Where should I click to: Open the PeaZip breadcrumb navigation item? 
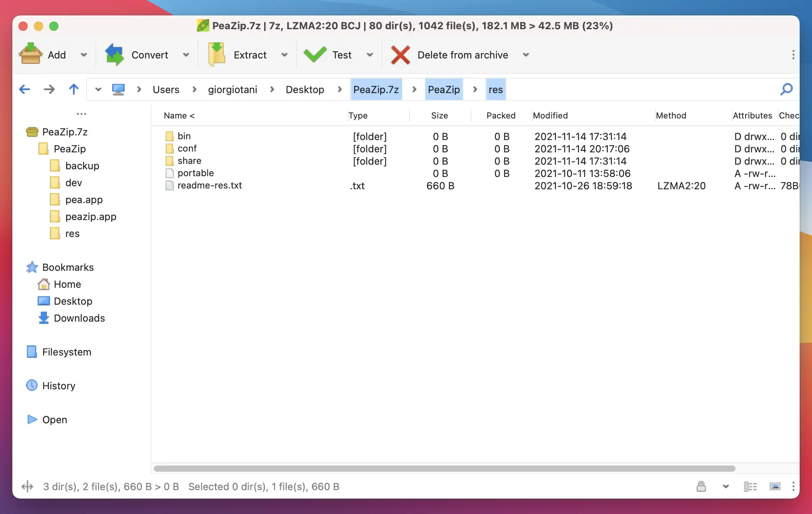444,89
